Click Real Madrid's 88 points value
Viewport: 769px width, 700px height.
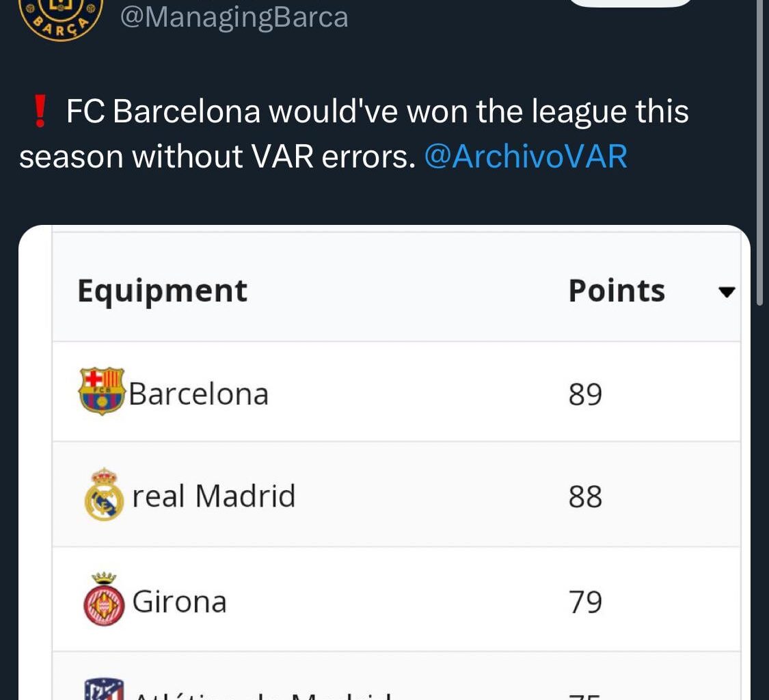585,497
